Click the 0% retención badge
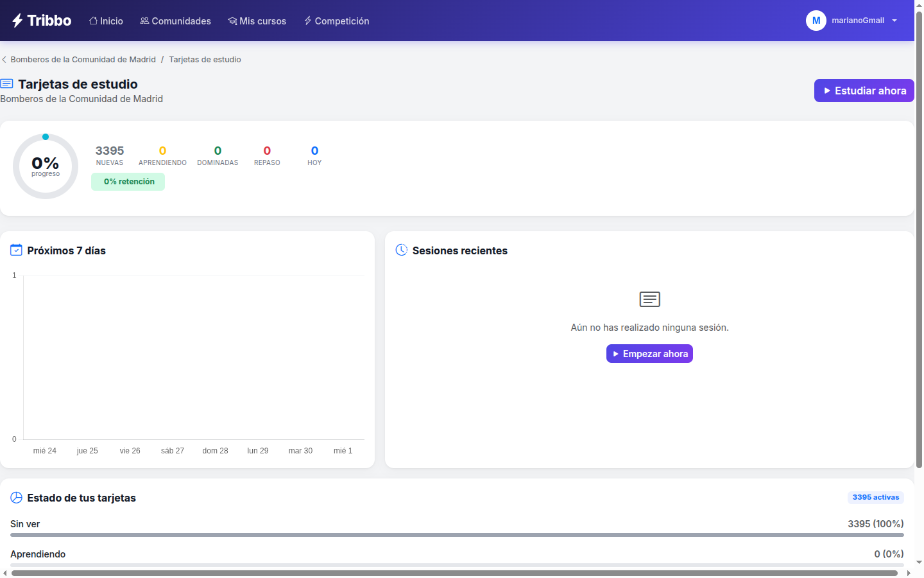This screenshot has height=578, width=924. [x=128, y=182]
